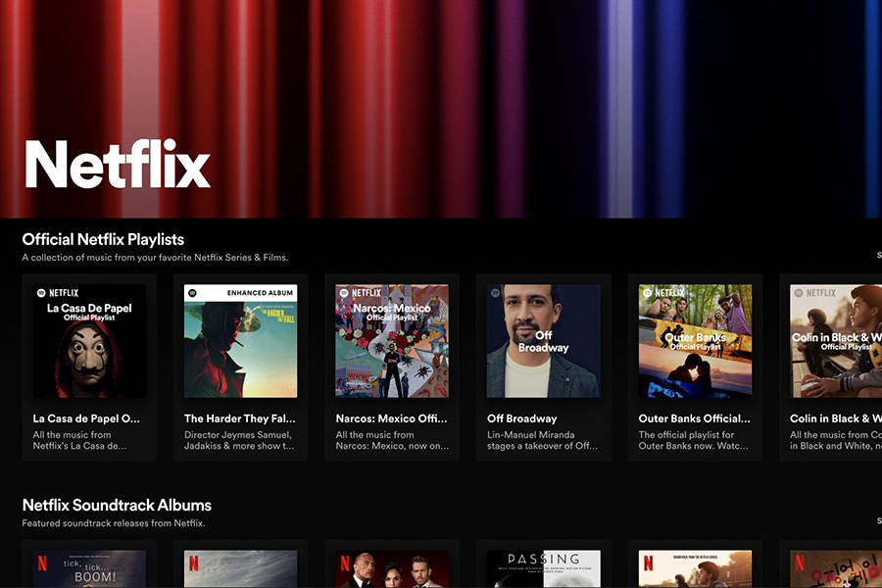This screenshot has width=882, height=588.
Task: Click Spotify logo on La Casa De Papel cover
Action: pos(41,293)
